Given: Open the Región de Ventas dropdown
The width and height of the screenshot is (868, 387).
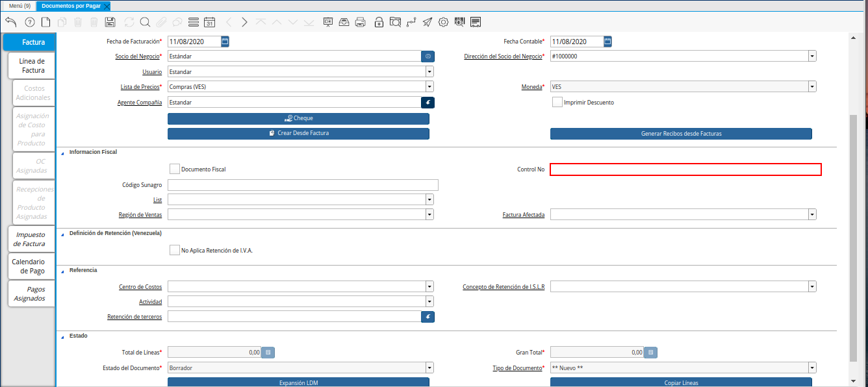Looking at the screenshot, I should 429,214.
